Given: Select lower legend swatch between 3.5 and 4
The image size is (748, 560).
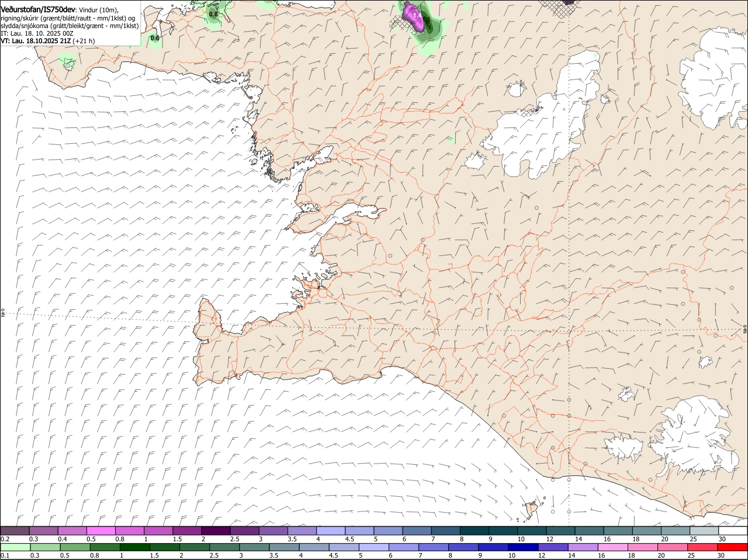Looking at the screenshot, I should pyautogui.click(x=283, y=547).
